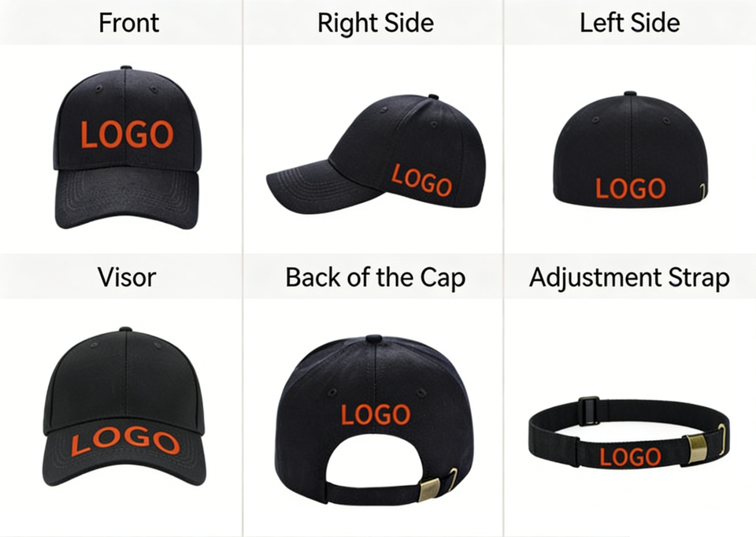This screenshot has width=756, height=537.
Task: Click the top button of the front cap
Action: 126,68
